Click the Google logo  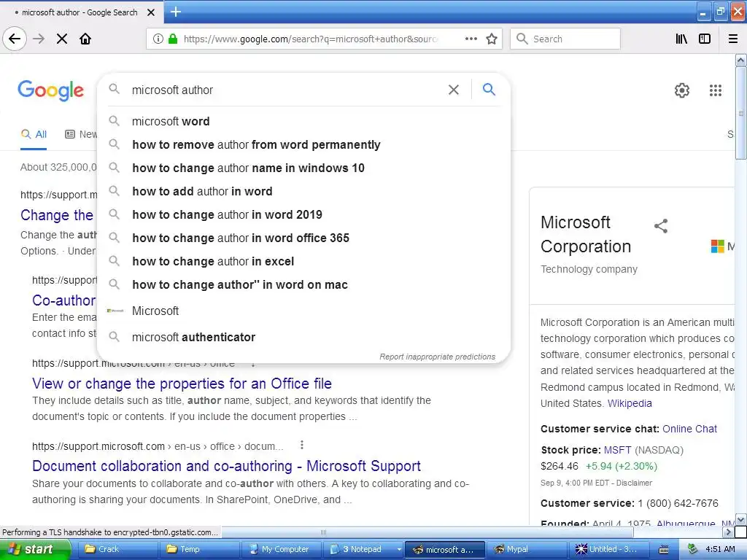tap(50, 90)
